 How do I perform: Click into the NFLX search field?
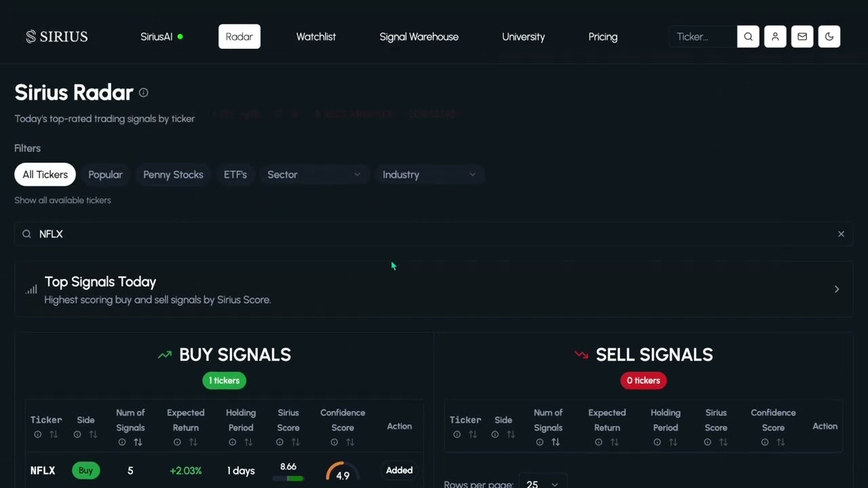(x=434, y=234)
